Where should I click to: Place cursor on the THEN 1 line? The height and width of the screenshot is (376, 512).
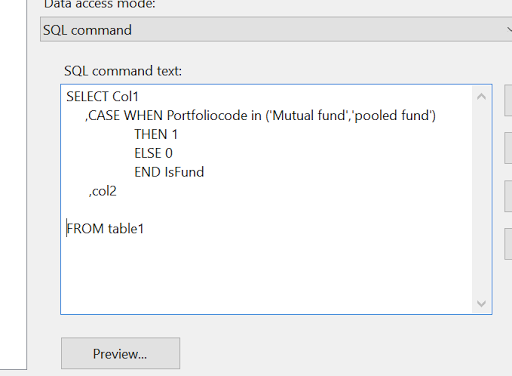pos(156,134)
